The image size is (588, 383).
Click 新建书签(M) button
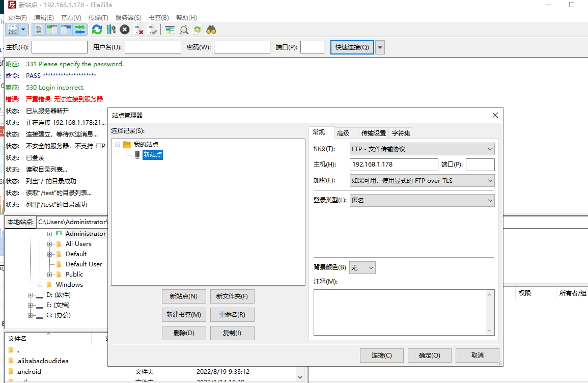[184, 315]
